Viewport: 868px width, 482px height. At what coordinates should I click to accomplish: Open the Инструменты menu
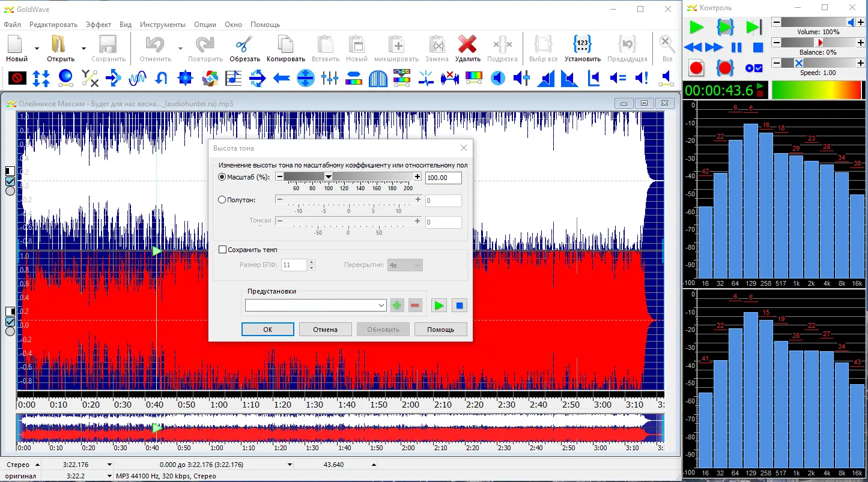163,25
